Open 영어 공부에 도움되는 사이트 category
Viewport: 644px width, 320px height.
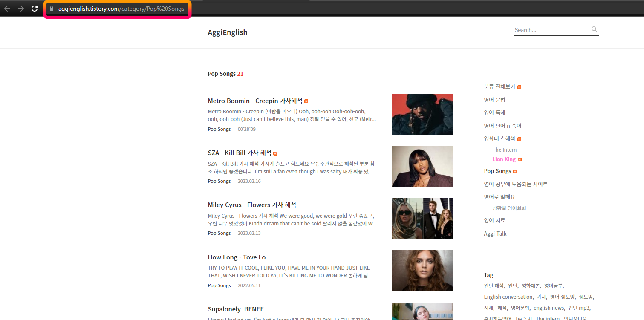pos(516,184)
